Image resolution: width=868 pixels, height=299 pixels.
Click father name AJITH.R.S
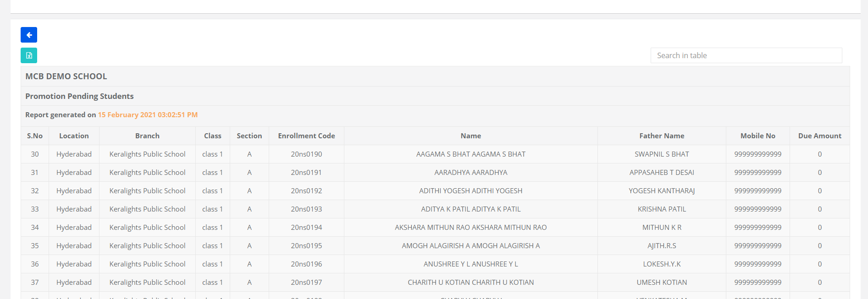pyautogui.click(x=662, y=246)
